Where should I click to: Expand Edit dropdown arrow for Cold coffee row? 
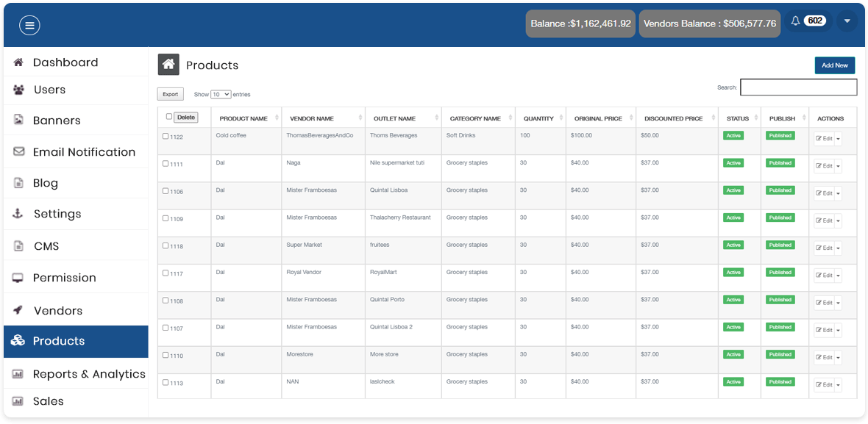pos(838,139)
